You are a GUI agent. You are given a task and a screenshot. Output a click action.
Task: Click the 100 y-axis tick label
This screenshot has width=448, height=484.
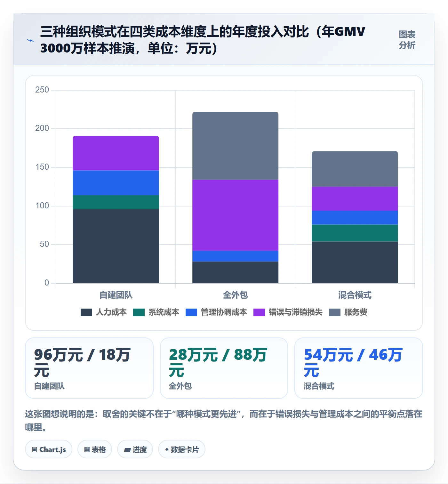point(42,206)
